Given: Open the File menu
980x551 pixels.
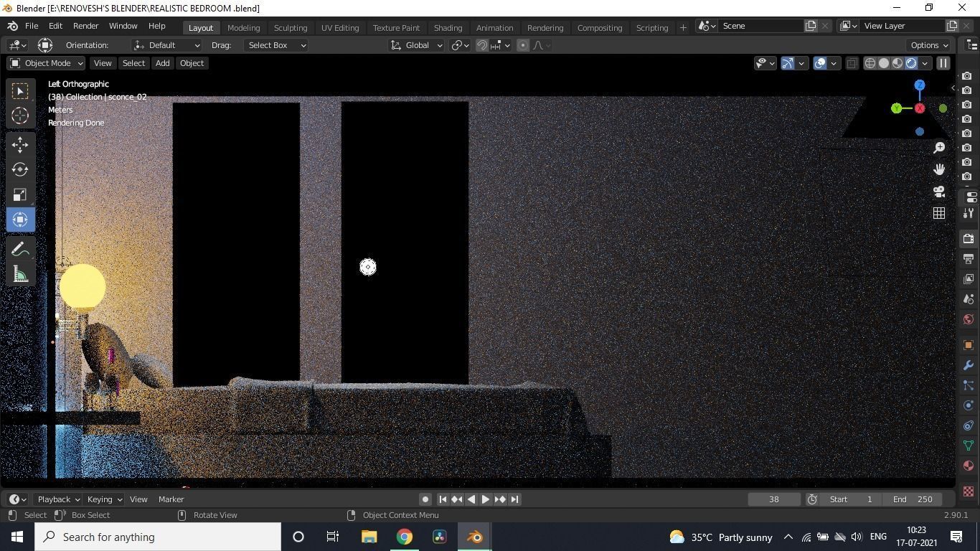Looking at the screenshot, I should pyautogui.click(x=32, y=26).
